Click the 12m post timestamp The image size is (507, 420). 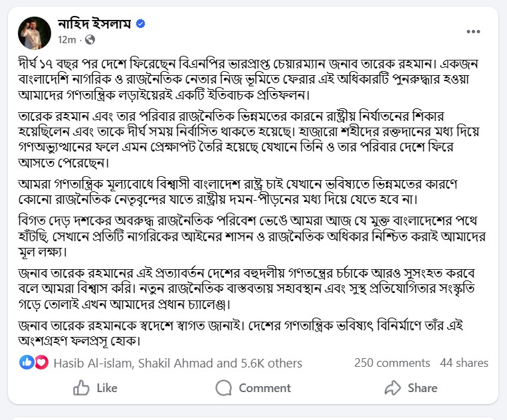(67, 41)
